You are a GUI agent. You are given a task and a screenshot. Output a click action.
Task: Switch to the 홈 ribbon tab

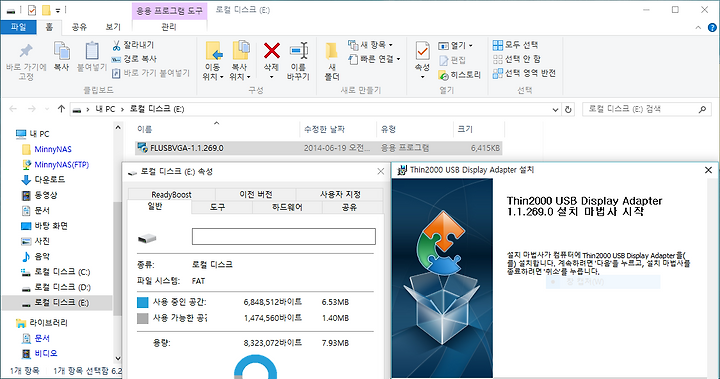click(x=49, y=27)
